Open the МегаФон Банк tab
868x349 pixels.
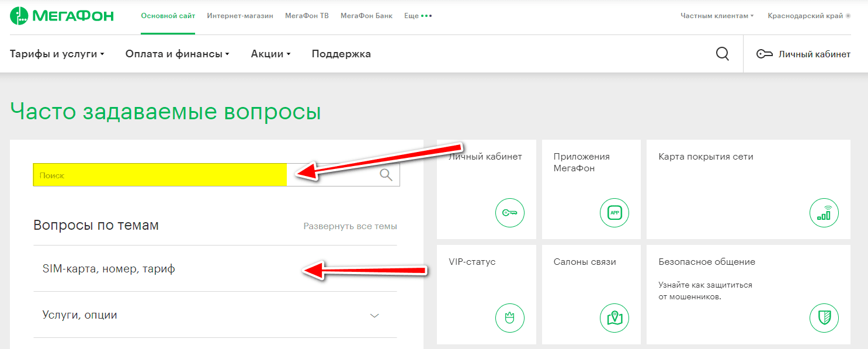click(x=366, y=16)
